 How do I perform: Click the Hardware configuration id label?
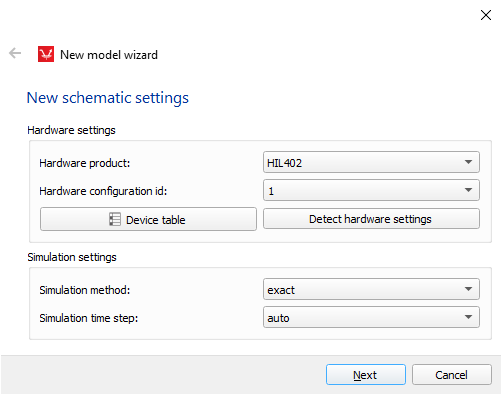point(103,191)
